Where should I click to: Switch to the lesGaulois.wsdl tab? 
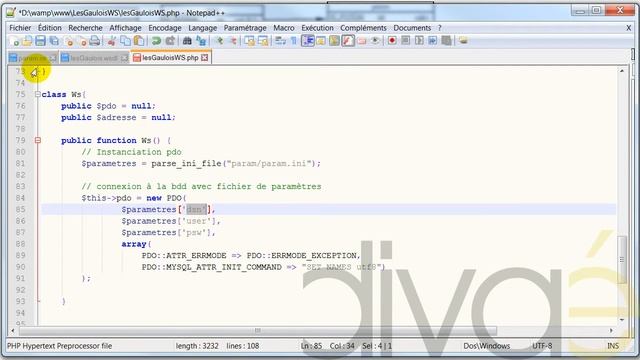[94, 58]
